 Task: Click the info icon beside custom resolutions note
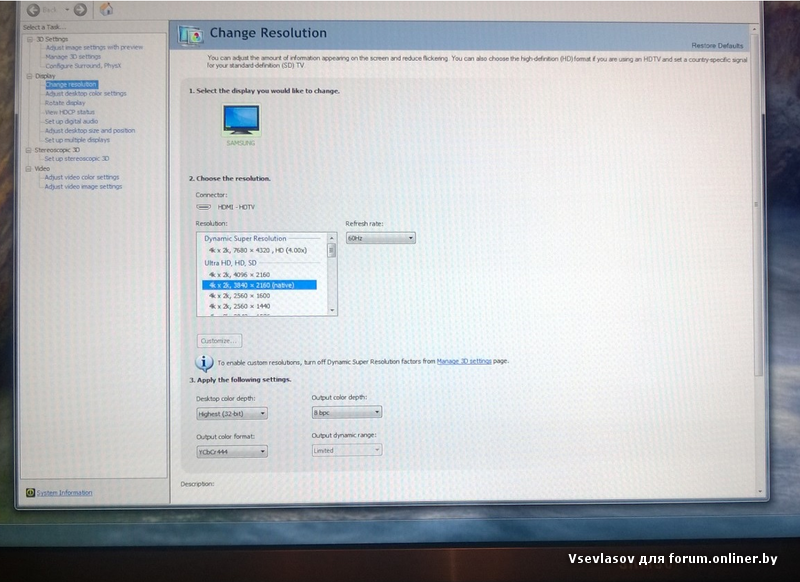click(204, 363)
